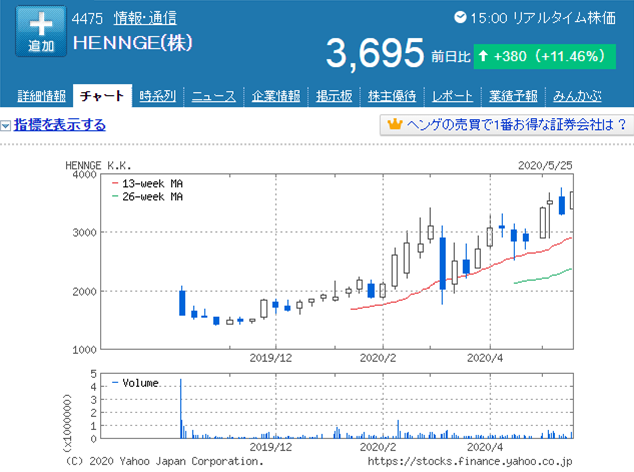Click the tallest volume bar in the chart
634x472 pixels.
click(181, 409)
